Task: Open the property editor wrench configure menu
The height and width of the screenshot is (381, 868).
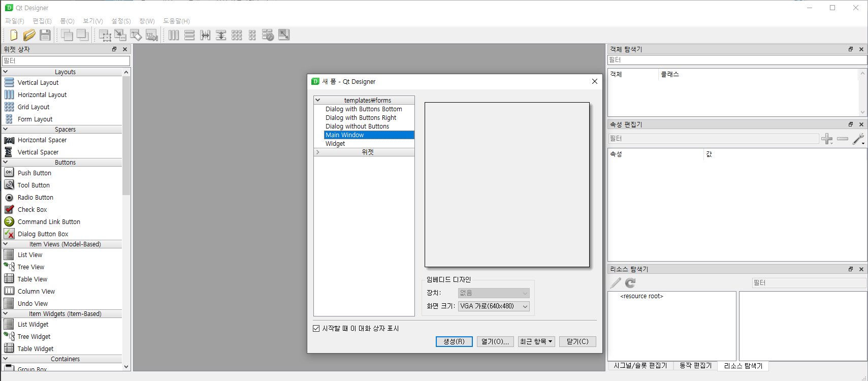Action: pyautogui.click(x=859, y=139)
